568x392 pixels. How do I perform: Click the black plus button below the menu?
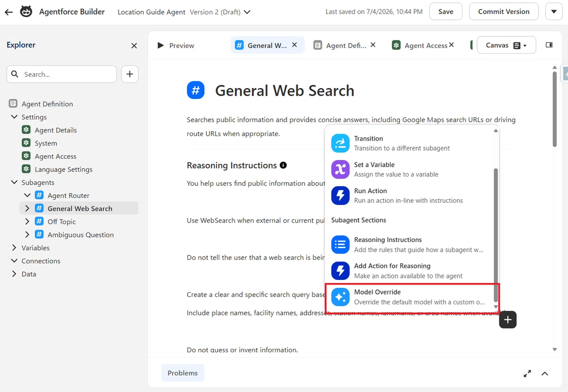pos(507,320)
